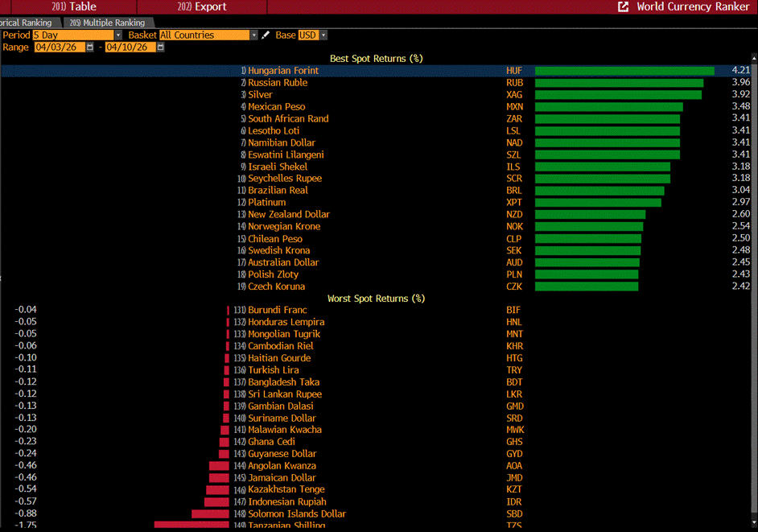The height and width of the screenshot is (532, 758).
Task: Click the range start date field 04/03/26
Action: tap(58, 47)
